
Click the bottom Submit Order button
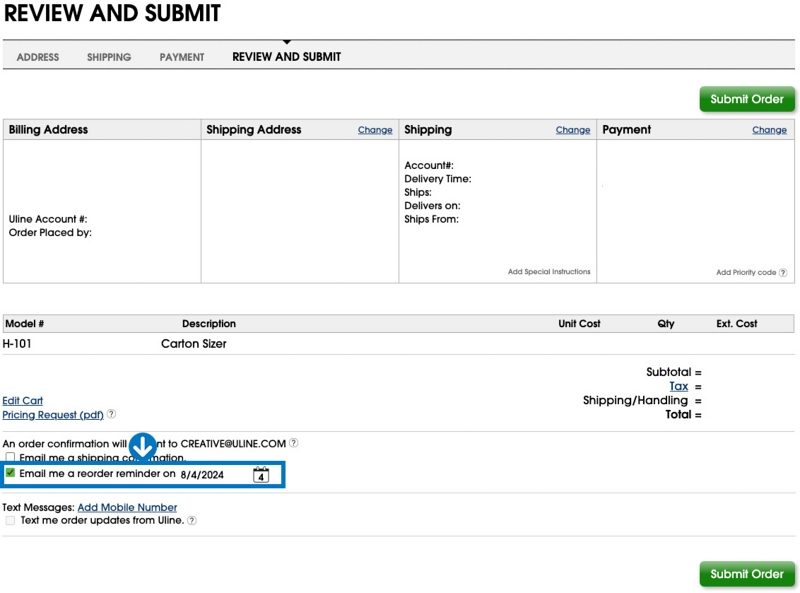pos(746,574)
